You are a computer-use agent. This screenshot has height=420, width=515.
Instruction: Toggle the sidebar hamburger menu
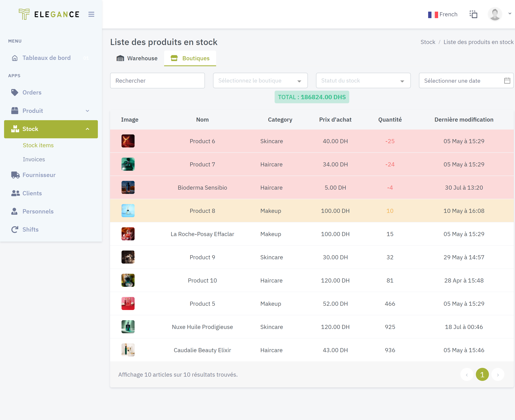91,14
